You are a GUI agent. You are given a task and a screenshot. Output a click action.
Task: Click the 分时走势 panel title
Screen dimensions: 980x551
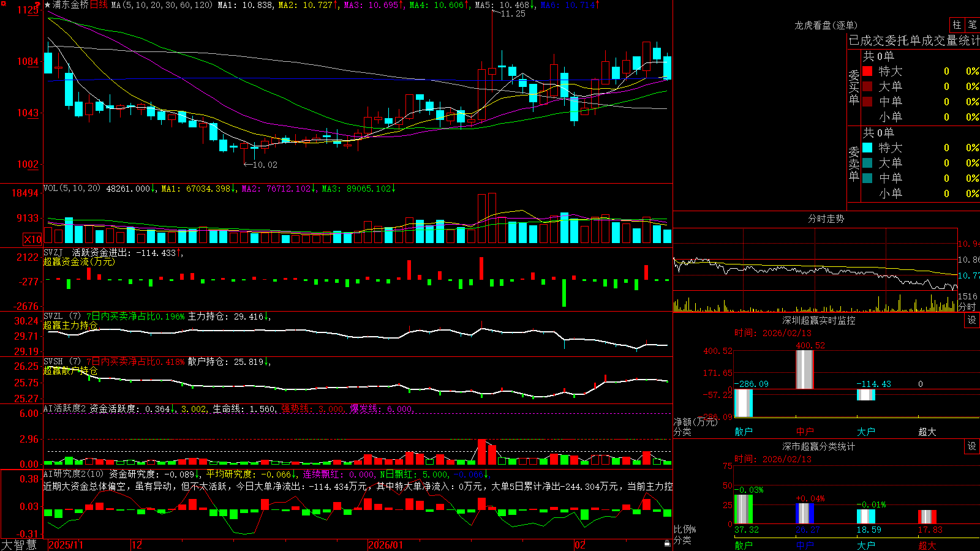[826, 219]
